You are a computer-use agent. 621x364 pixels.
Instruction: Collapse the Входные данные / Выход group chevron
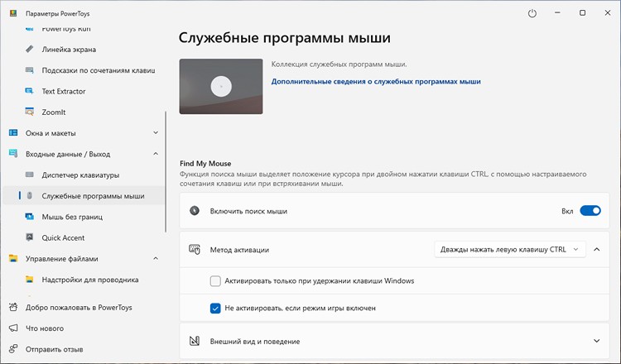pyautogui.click(x=156, y=154)
